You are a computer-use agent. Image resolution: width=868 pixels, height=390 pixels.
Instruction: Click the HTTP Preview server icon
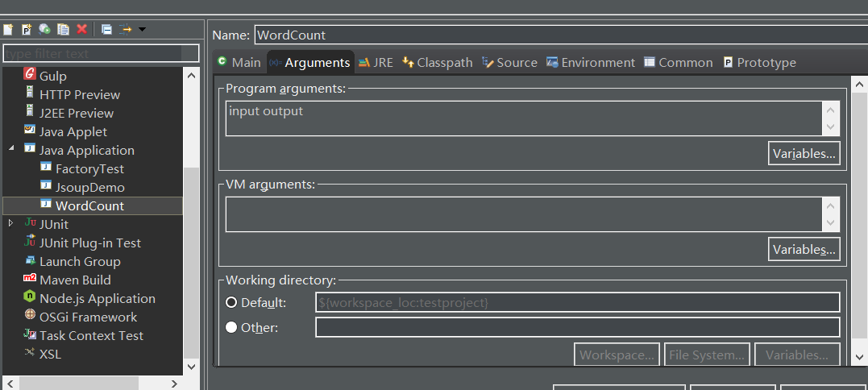(30, 93)
